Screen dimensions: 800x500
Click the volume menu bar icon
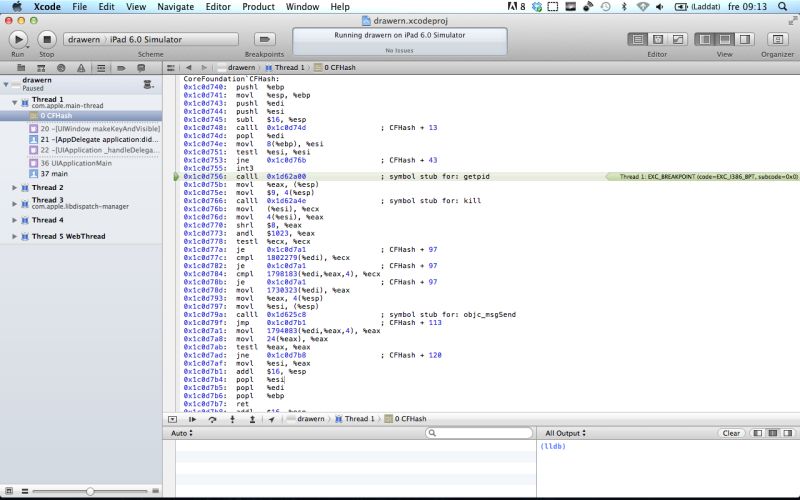pyautogui.click(x=660, y=7)
